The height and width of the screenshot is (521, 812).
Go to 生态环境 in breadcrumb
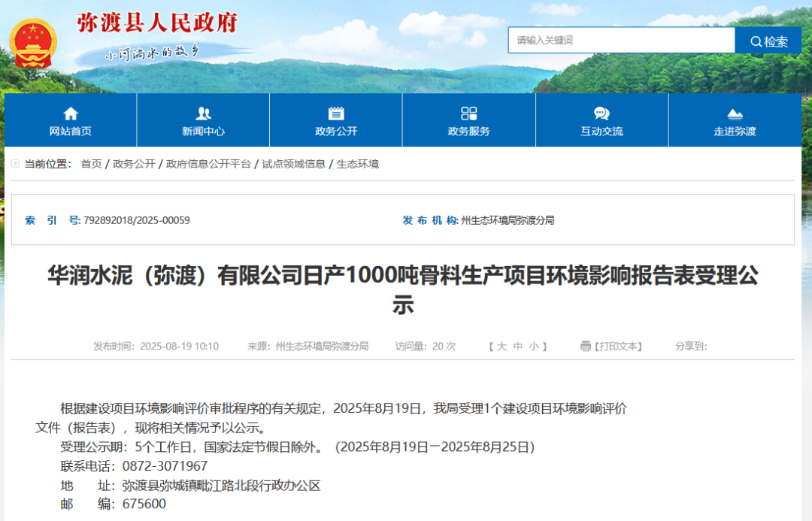pos(358,164)
